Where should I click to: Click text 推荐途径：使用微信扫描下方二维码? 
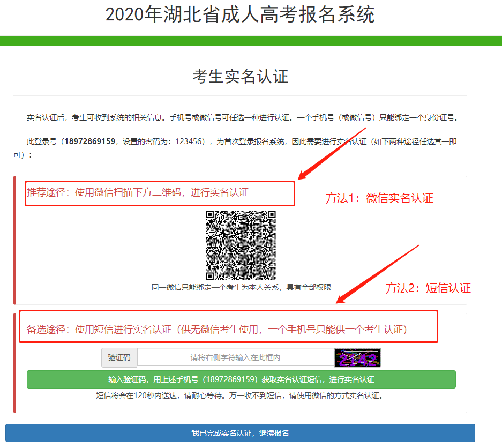pyautogui.click(x=104, y=192)
